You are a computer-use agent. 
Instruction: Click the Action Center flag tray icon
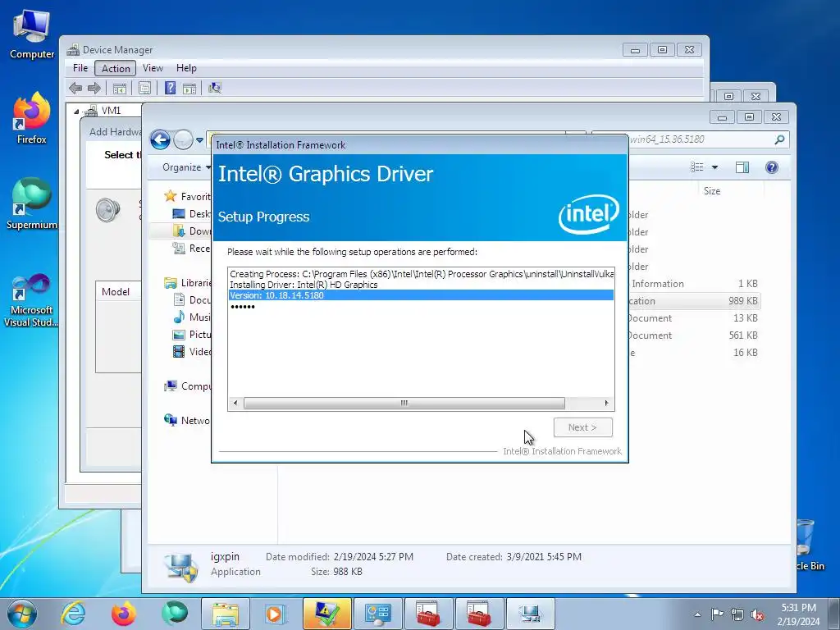(x=717, y=614)
